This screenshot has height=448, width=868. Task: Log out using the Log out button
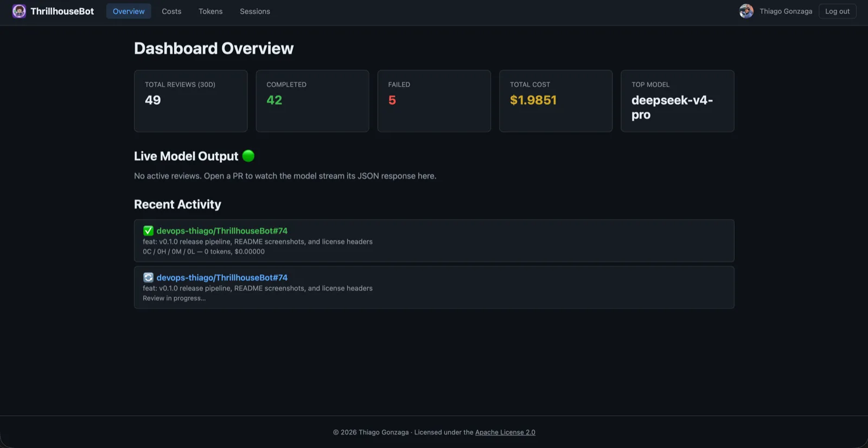tap(837, 11)
